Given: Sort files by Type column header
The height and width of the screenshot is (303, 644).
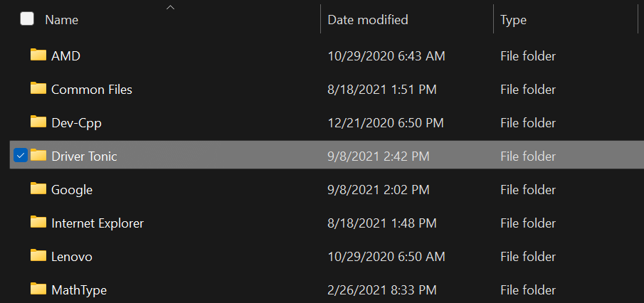Looking at the screenshot, I should pos(513,20).
